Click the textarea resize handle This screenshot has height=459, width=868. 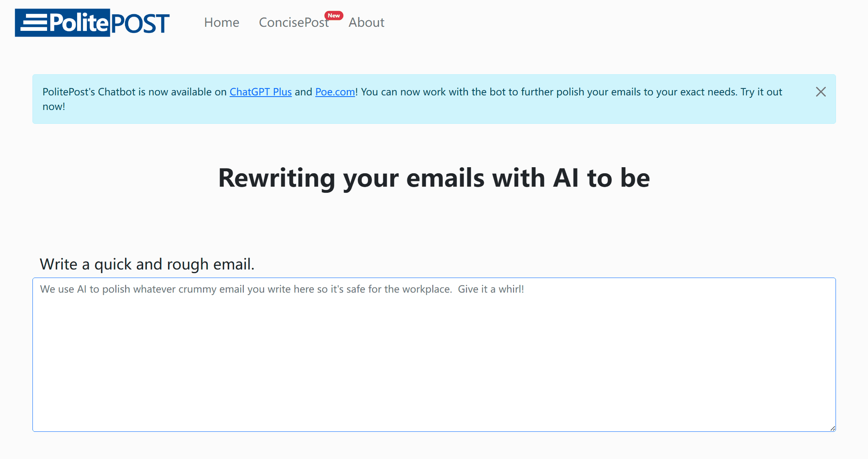click(832, 428)
